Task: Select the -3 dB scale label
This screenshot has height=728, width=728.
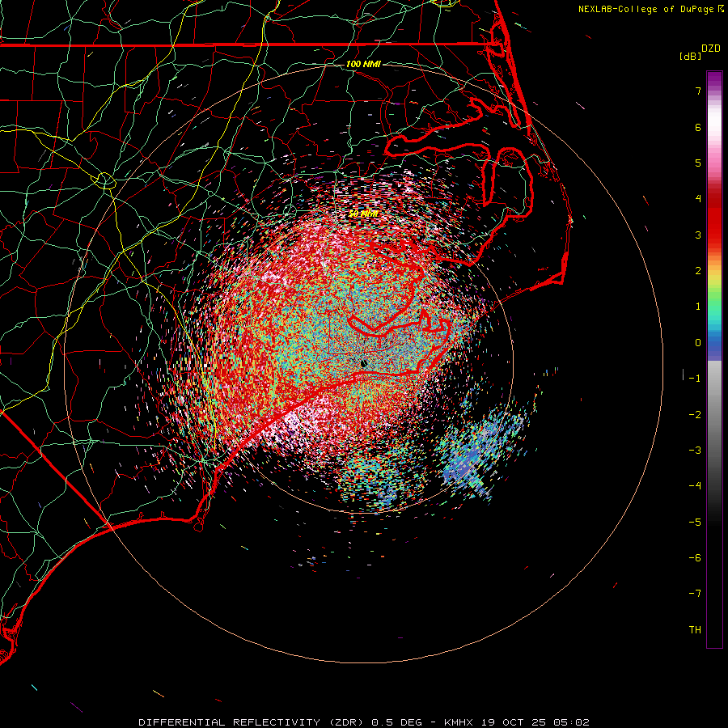Action: click(695, 451)
